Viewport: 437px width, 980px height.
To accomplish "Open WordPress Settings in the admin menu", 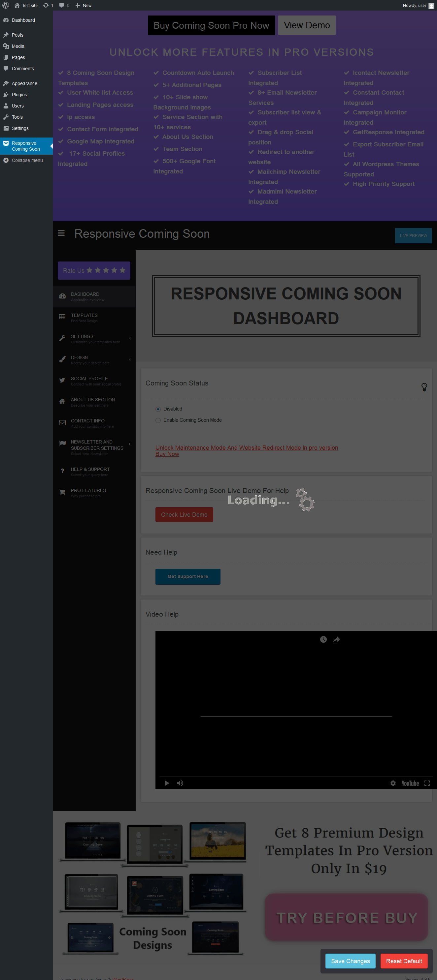I will coord(26,128).
